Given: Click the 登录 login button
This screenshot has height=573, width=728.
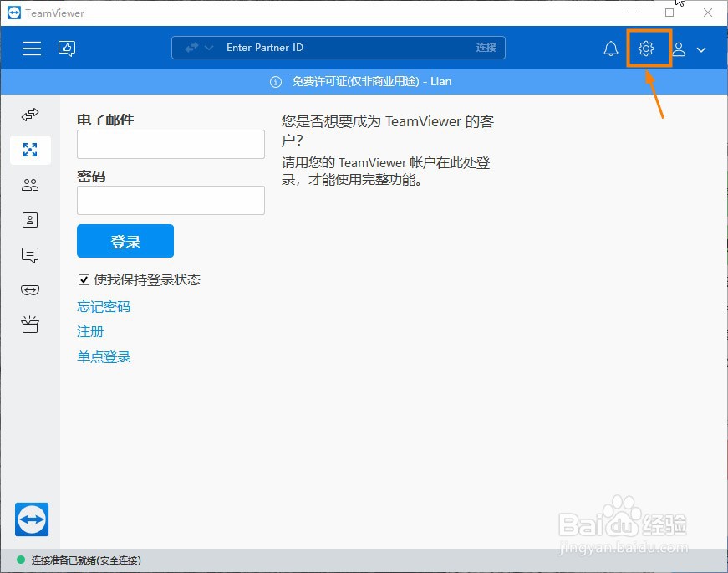Looking at the screenshot, I should tap(125, 241).
